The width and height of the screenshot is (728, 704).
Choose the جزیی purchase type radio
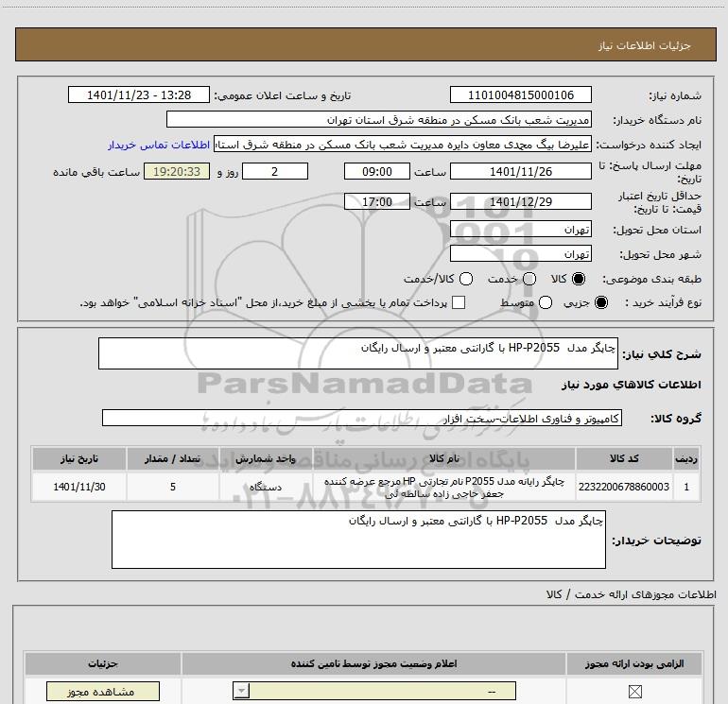pyautogui.click(x=600, y=302)
